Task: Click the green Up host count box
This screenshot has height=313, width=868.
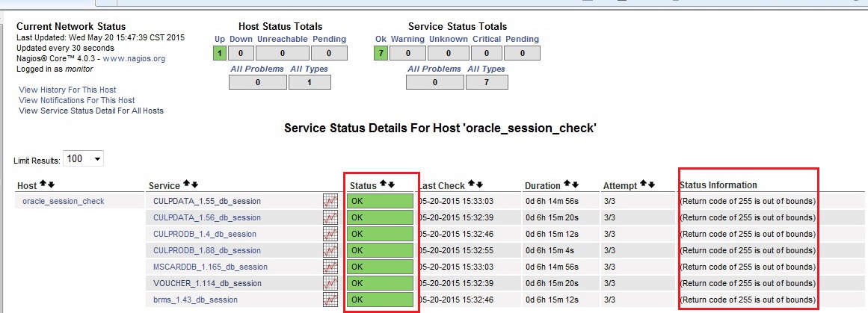Action: click(220, 53)
